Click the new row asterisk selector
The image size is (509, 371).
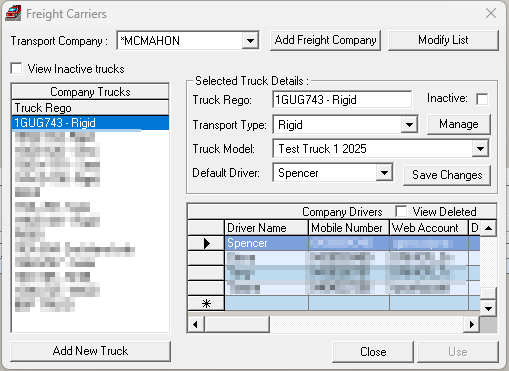click(206, 303)
